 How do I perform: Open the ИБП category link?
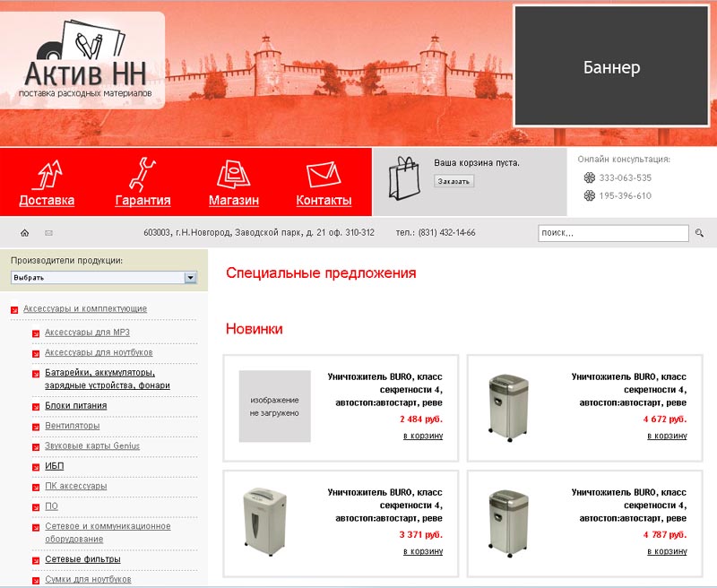coord(55,465)
